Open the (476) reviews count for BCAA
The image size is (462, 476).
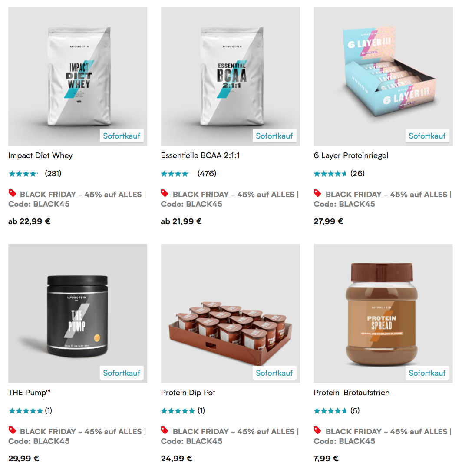[207, 174]
